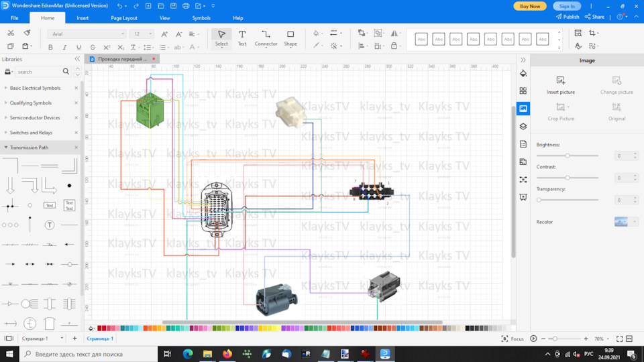Switch to the Page Layout tab
The width and height of the screenshot is (644, 362).
click(124, 18)
